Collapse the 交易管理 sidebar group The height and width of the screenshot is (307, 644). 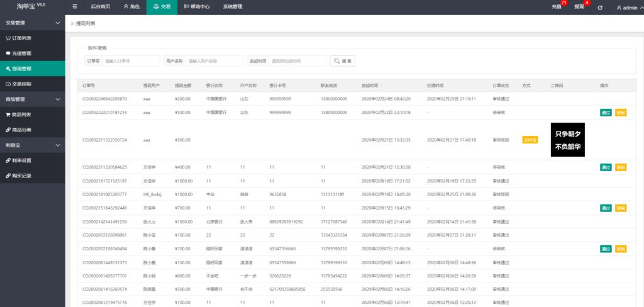tap(31, 23)
